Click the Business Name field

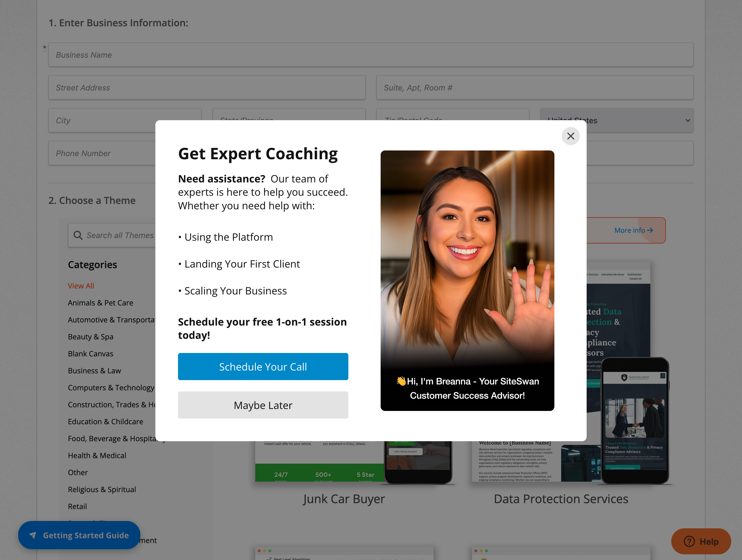(x=371, y=55)
